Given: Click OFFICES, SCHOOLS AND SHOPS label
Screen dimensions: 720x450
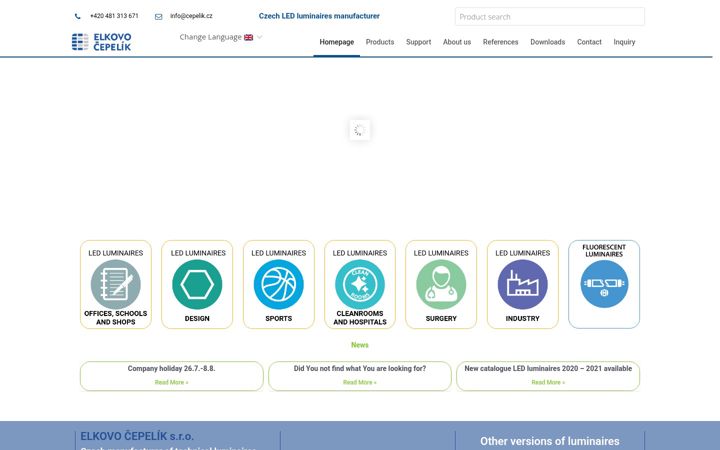Looking at the screenshot, I should coord(116,318).
